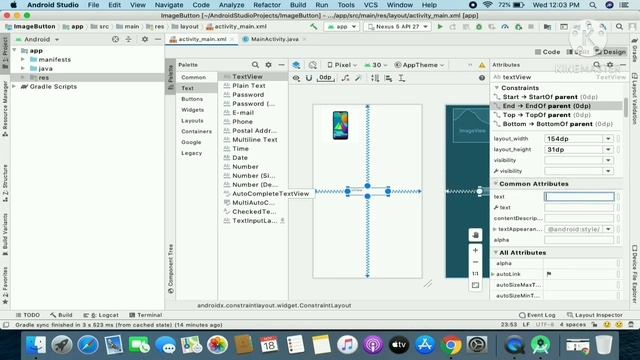640x360 pixels.
Task: Open the Build menu
Action: tap(298, 5)
